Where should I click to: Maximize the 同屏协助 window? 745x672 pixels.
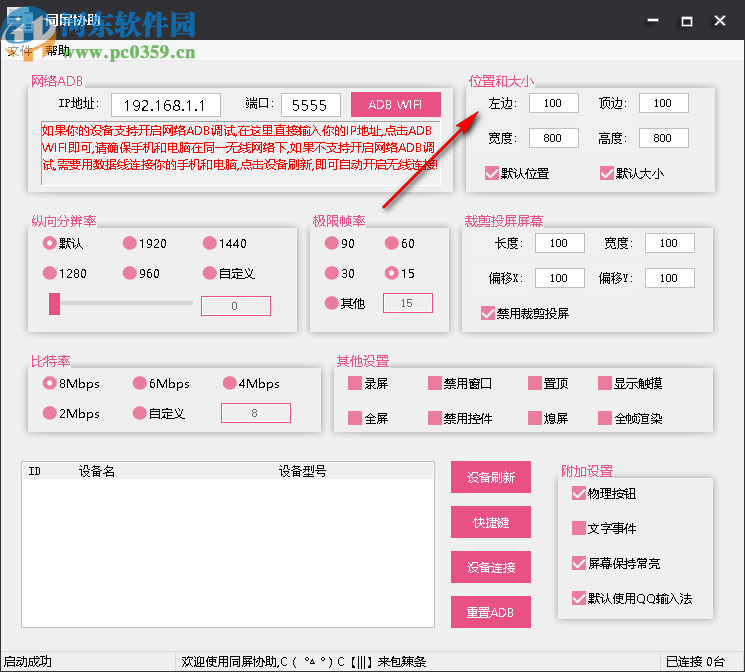click(x=687, y=21)
